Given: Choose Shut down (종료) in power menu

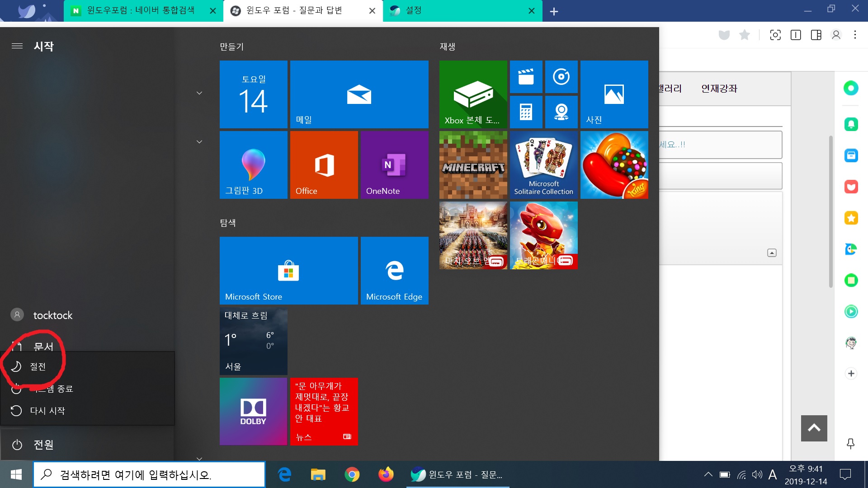Looking at the screenshot, I should 88,389.
